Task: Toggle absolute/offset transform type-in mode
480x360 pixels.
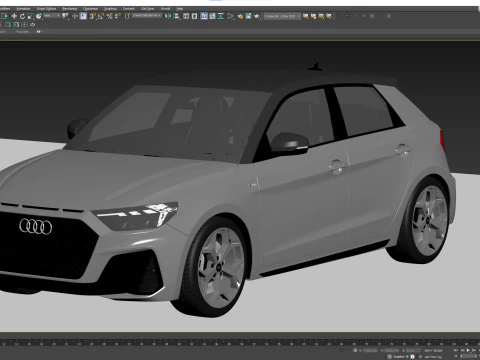Action: coord(355,350)
